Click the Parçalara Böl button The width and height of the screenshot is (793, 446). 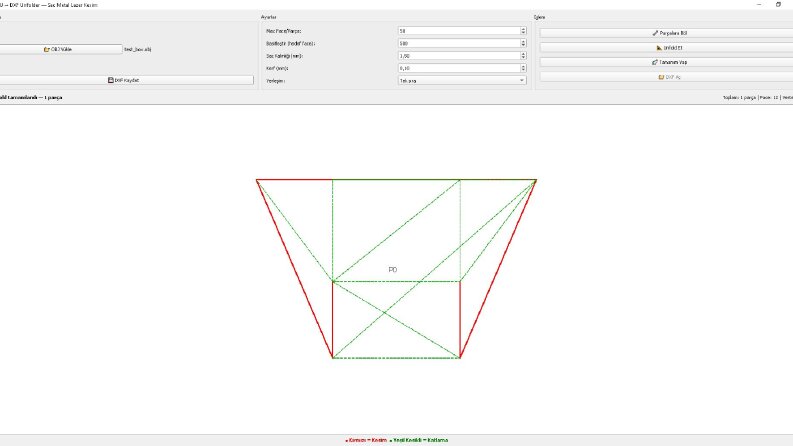click(669, 33)
